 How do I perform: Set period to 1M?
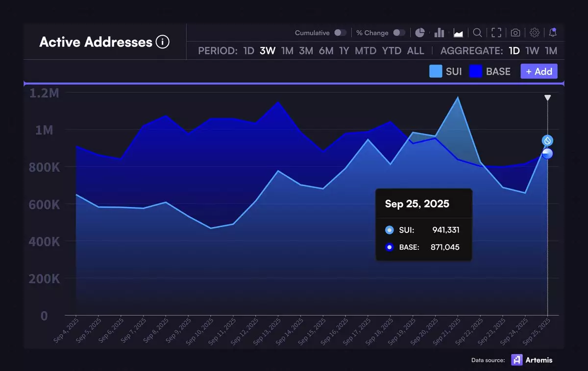point(287,51)
